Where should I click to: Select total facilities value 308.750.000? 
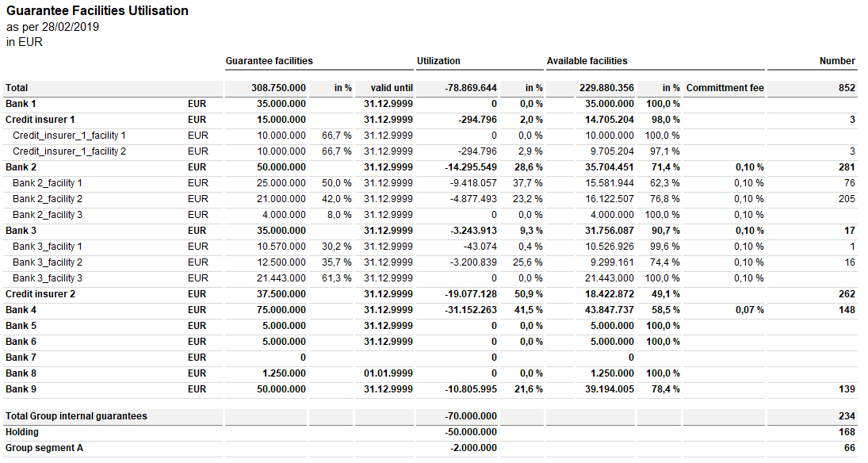[x=278, y=88]
